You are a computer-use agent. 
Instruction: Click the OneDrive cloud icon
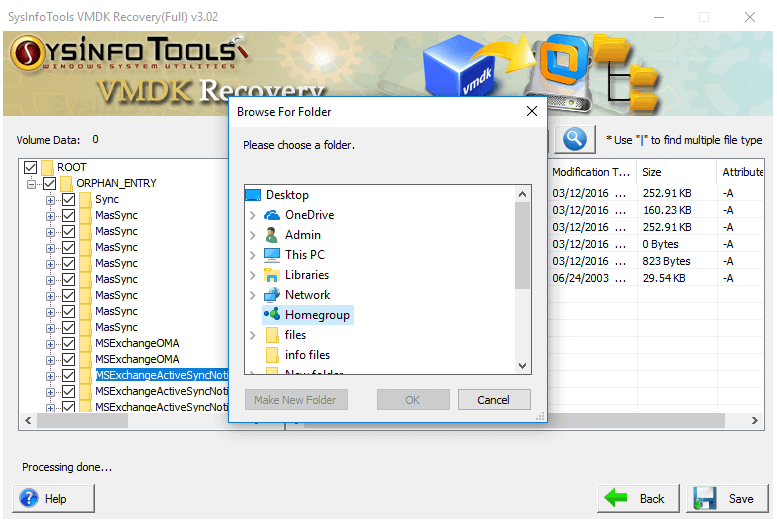pyautogui.click(x=272, y=215)
